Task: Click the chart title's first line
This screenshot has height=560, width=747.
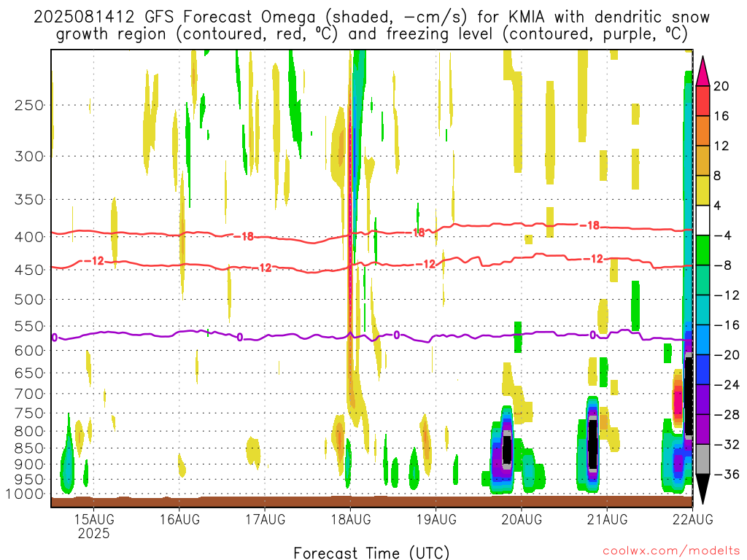Action: 371,17
